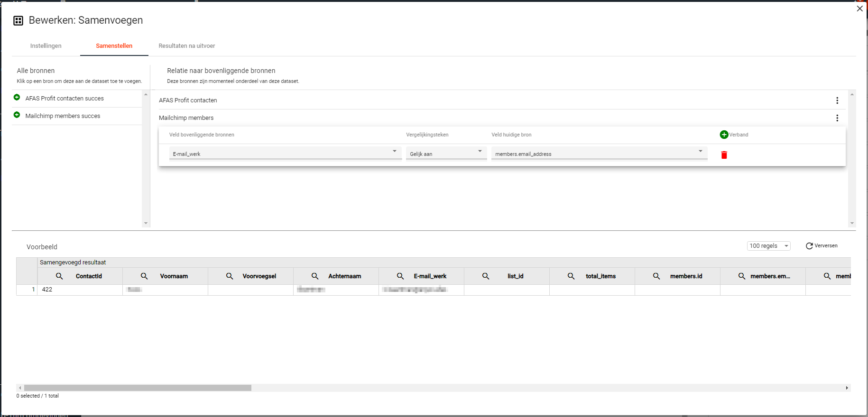This screenshot has height=417, width=868.
Task: Open the Resultaten na uitvoer tab
Action: coord(186,46)
